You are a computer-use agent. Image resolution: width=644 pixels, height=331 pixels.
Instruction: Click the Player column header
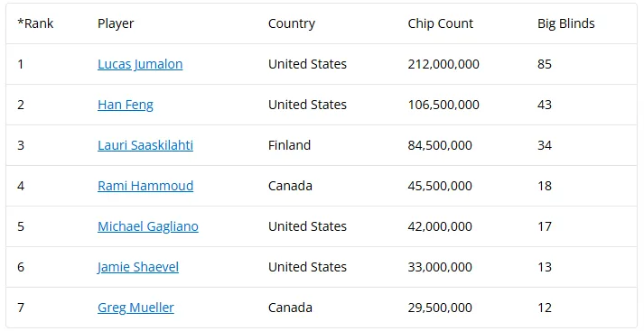point(116,23)
